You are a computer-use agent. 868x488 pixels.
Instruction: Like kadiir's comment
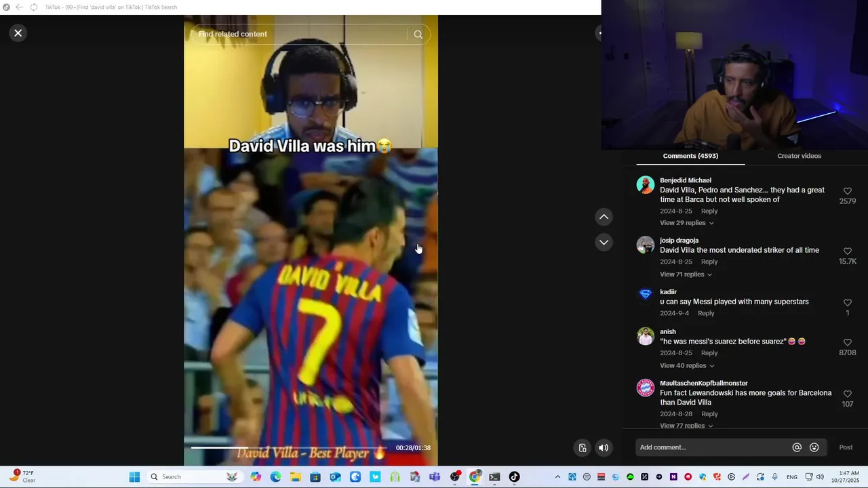[x=847, y=302]
